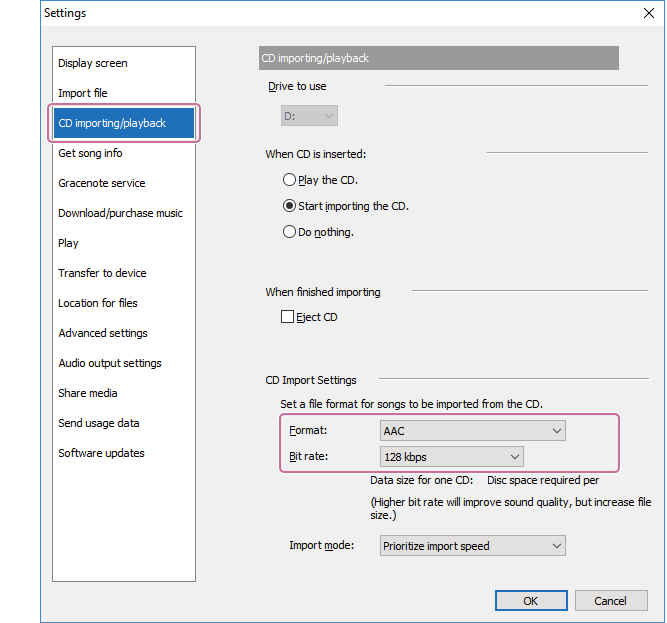Select CD importing/playback in sidebar
Viewport: 667px width, 623px height.
point(112,123)
